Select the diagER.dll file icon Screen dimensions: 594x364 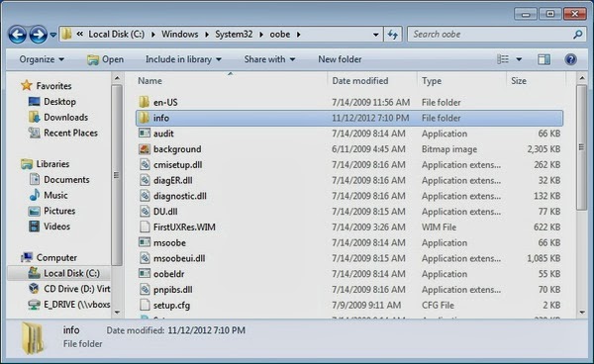click(x=145, y=180)
